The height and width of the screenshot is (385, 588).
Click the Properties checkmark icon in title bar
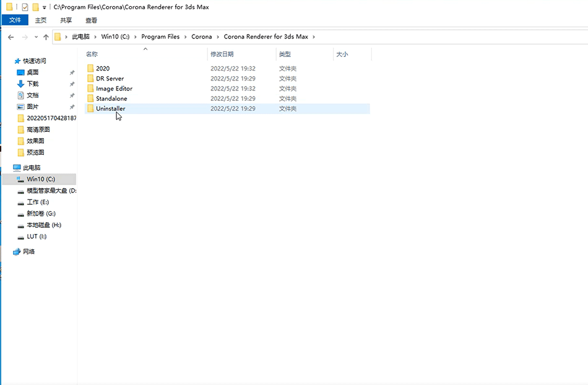coord(25,7)
